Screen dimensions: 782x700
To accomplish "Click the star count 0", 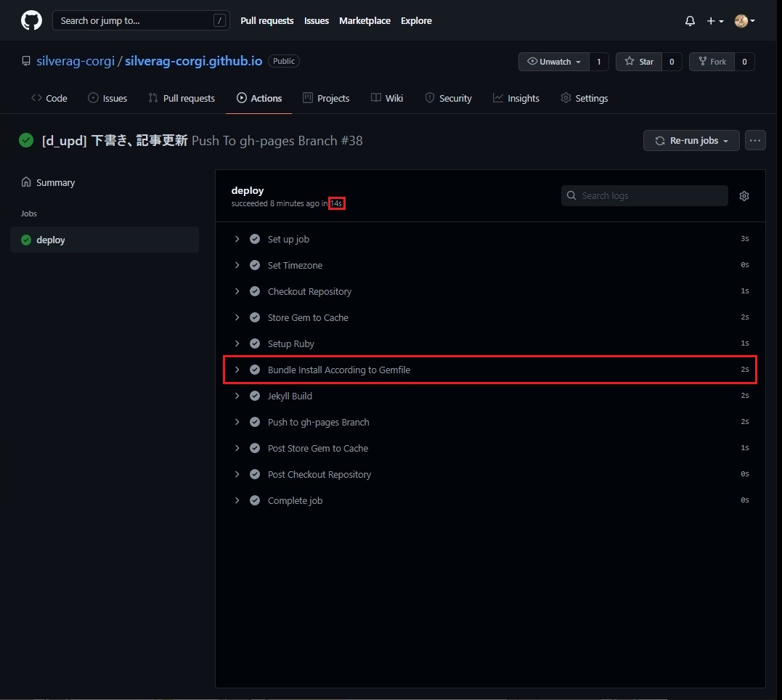I will (672, 62).
